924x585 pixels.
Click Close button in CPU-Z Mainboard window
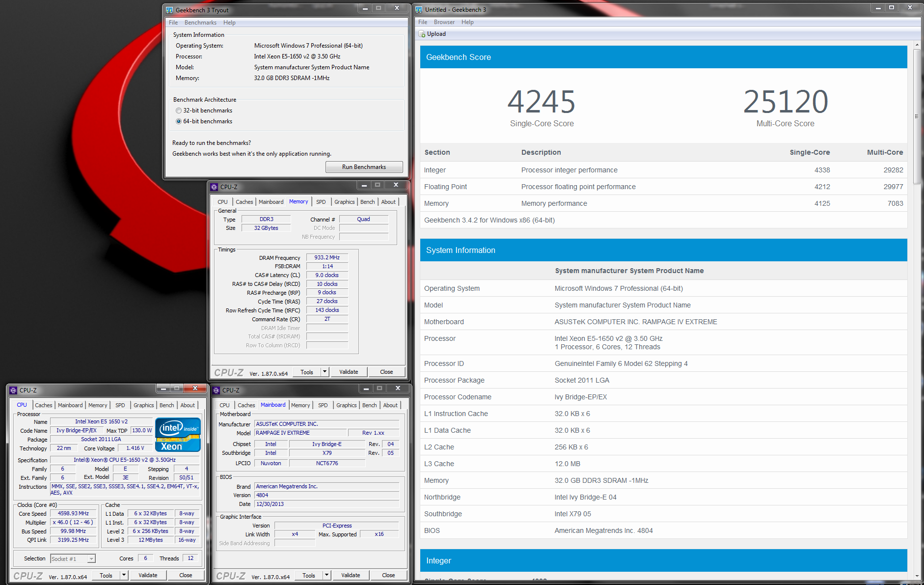(388, 575)
